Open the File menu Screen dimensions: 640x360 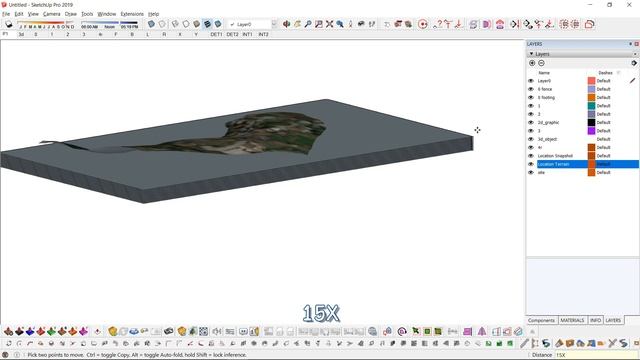pyautogui.click(x=6, y=14)
